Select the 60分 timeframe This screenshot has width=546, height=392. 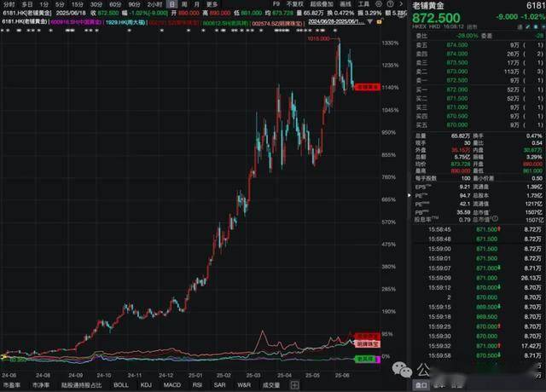point(115,4)
